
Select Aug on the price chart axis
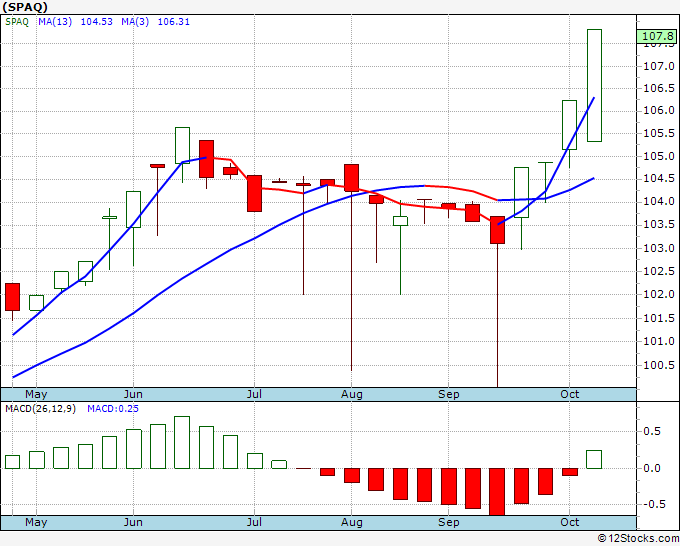tap(352, 394)
